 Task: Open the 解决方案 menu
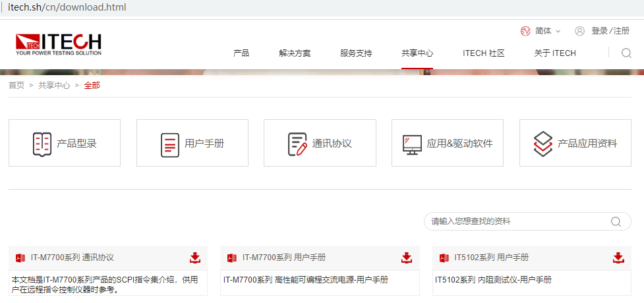295,53
